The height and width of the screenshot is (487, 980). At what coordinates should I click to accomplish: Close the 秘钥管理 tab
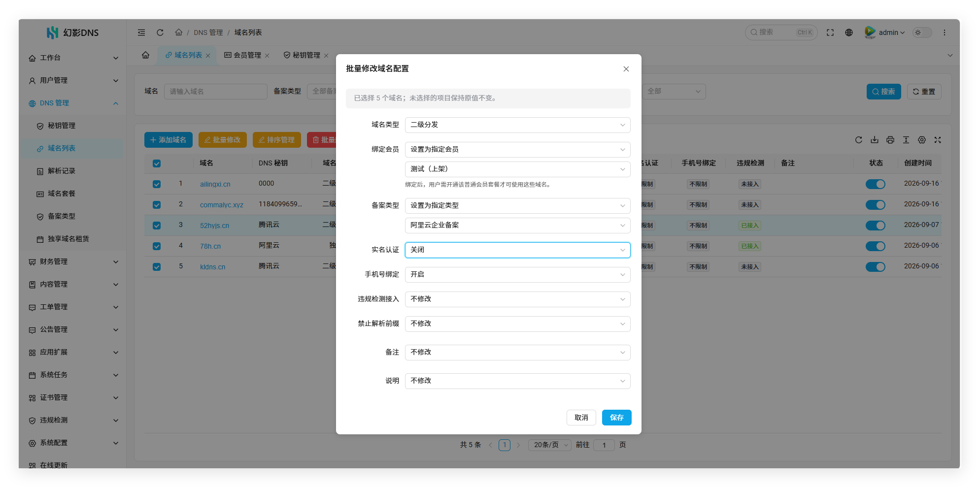coord(326,56)
